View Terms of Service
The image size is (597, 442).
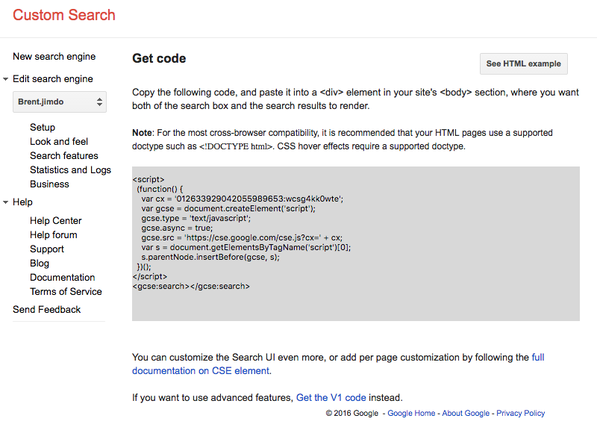66,291
